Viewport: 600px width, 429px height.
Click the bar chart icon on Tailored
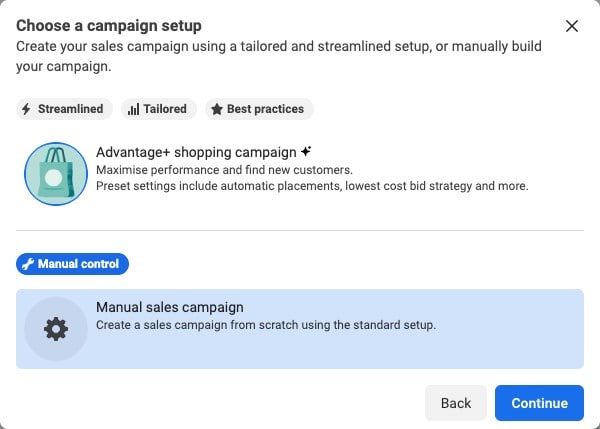point(134,109)
